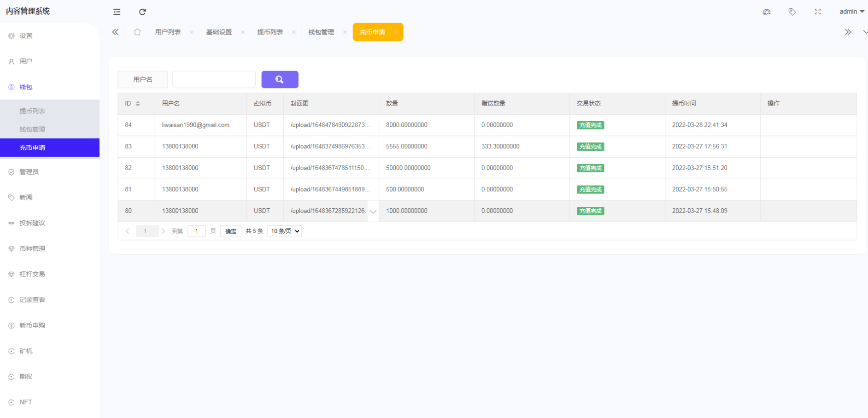The image size is (868, 418).
Task: Click the 充值完成 status badge in row 84
Action: 590,125
